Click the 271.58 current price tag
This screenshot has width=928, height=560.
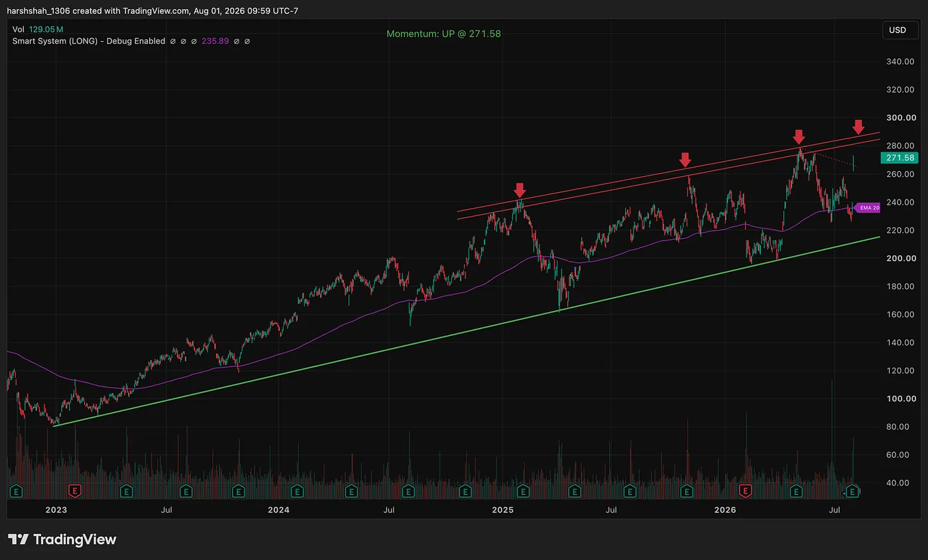point(899,158)
